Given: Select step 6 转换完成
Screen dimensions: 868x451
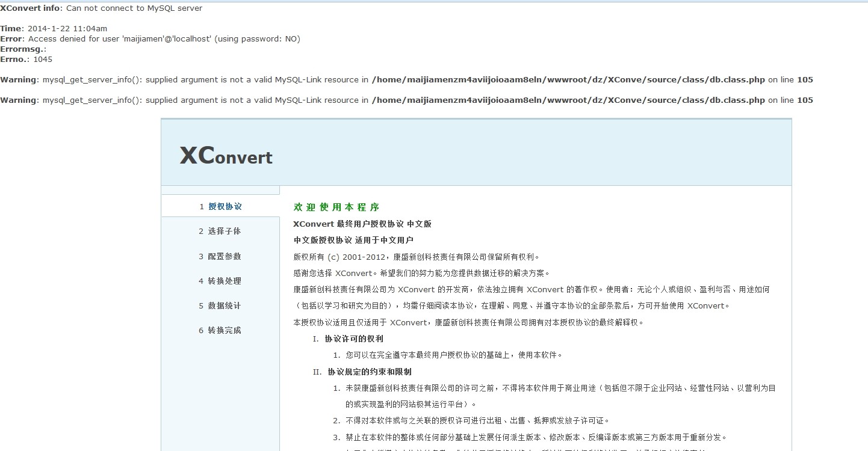Looking at the screenshot, I should [220, 330].
